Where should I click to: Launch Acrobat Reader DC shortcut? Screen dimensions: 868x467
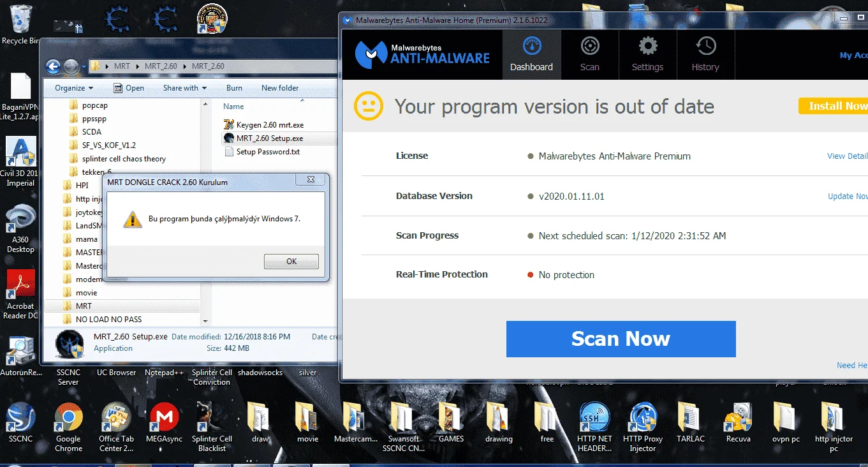20,294
